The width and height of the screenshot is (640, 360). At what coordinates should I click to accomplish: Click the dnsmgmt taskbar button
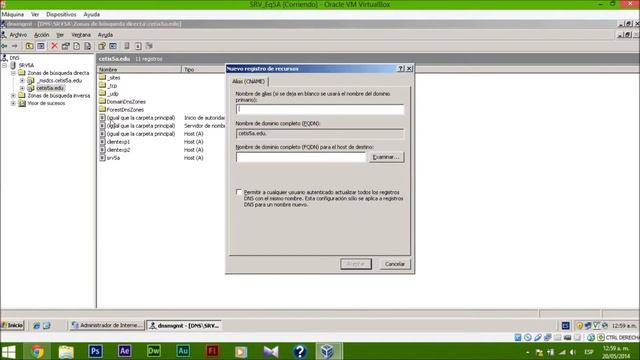pyautogui.click(x=184, y=325)
